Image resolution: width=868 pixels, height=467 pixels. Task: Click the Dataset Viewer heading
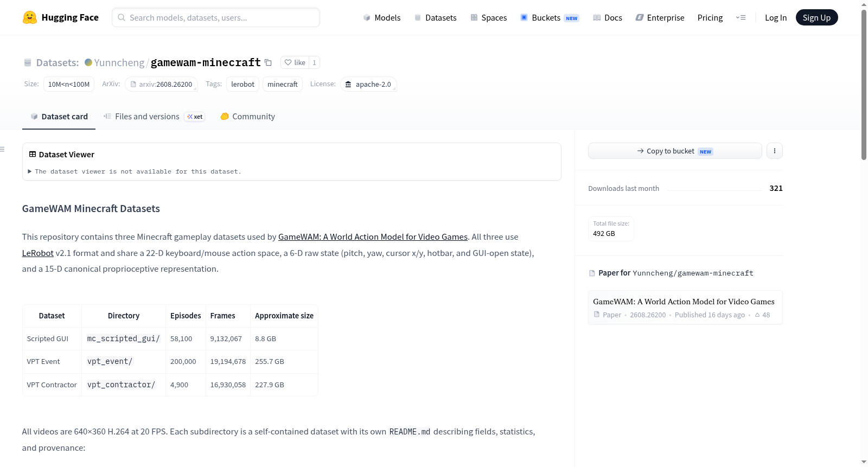[67, 155]
